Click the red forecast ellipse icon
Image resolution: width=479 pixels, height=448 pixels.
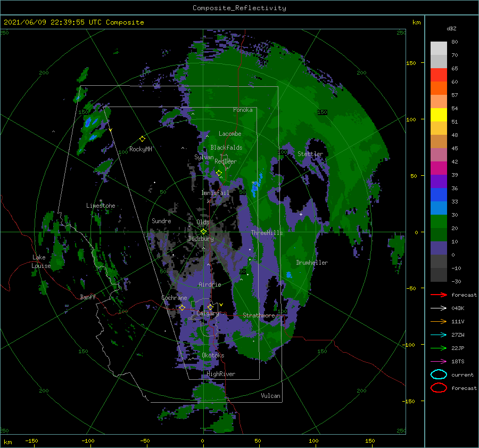(x=439, y=388)
